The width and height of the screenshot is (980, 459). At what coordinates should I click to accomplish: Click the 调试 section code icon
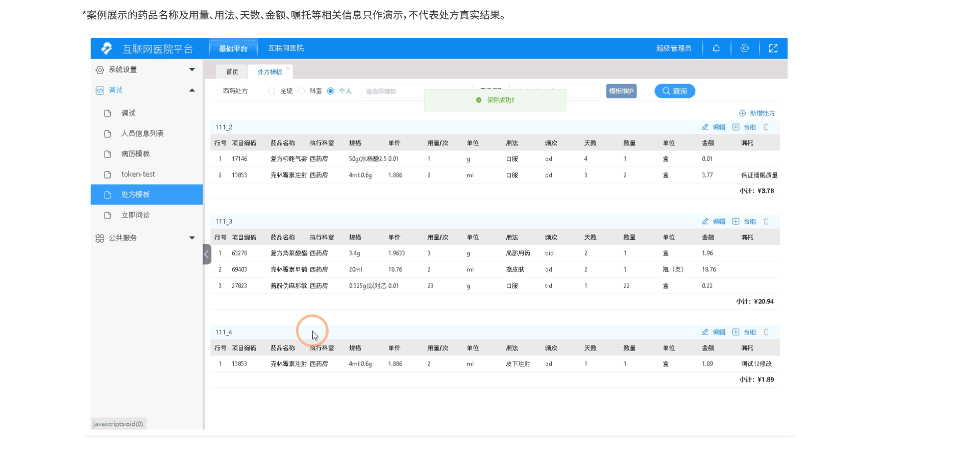(100, 90)
